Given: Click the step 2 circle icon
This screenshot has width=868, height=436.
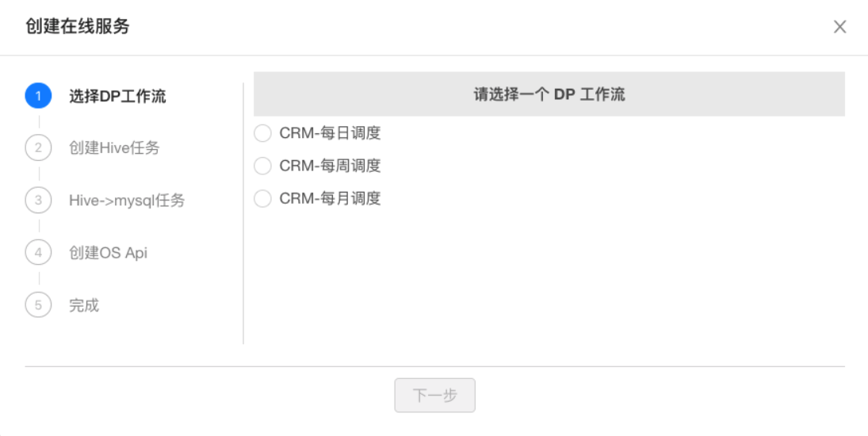Looking at the screenshot, I should point(38,147).
